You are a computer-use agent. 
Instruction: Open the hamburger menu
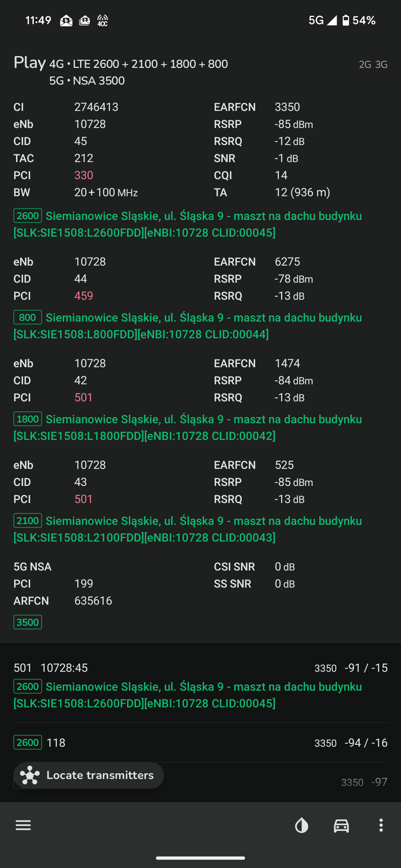point(23,825)
